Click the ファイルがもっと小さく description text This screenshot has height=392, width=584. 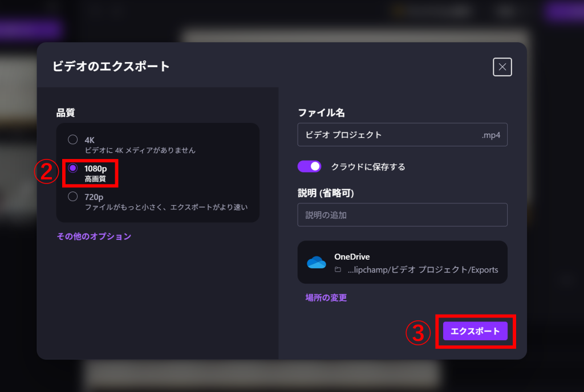166,207
